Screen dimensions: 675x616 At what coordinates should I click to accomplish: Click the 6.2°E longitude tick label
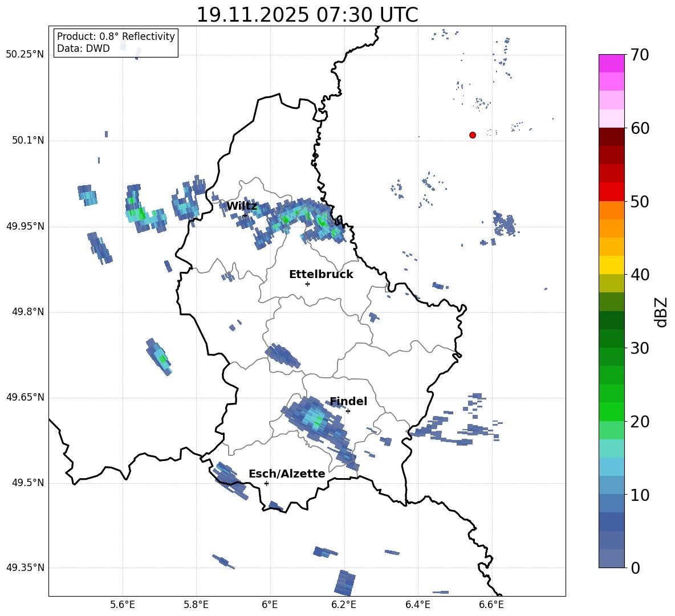click(x=344, y=605)
